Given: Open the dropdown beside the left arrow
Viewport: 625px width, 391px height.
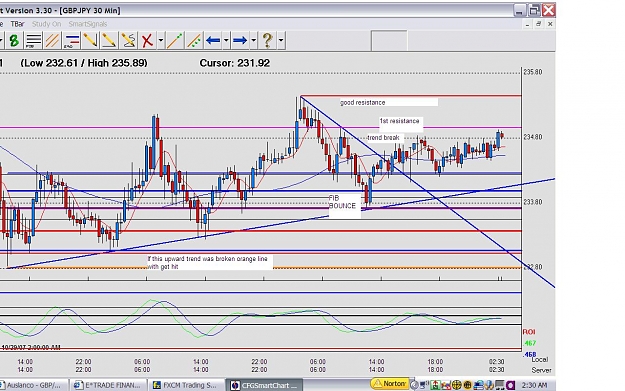Looking at the screenshot, I should tap(226, 40).
